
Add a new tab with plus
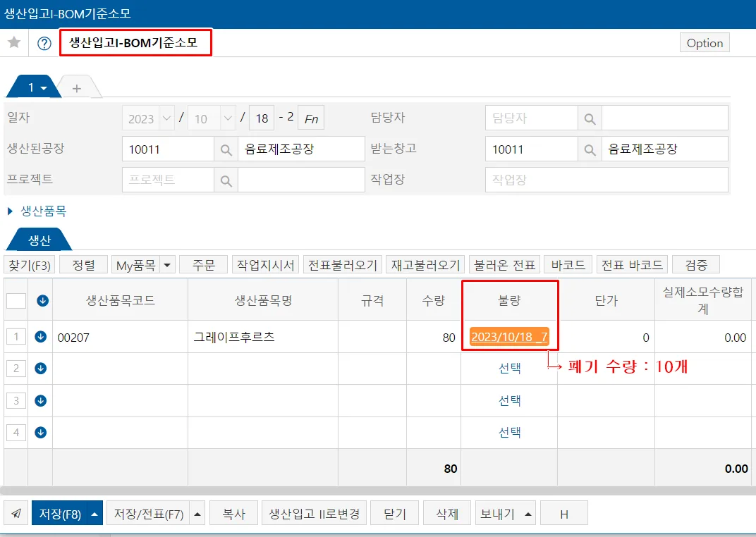(77, 88)
